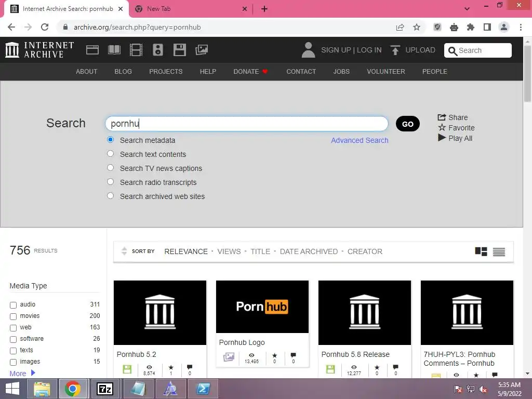532x399 pixels.
Task: Select Search metadata radio button
Action: tap(110, 140)
